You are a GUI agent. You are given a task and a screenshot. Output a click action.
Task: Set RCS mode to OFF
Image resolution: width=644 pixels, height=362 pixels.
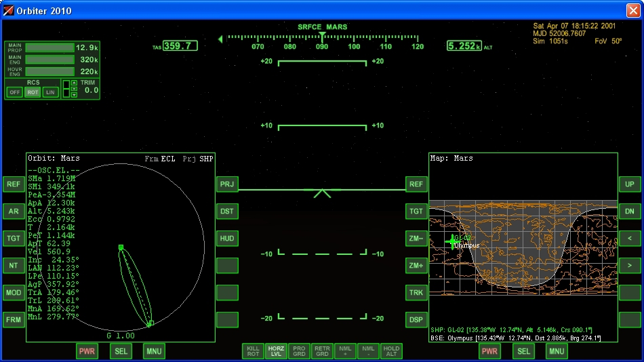(x=15, y=92)
